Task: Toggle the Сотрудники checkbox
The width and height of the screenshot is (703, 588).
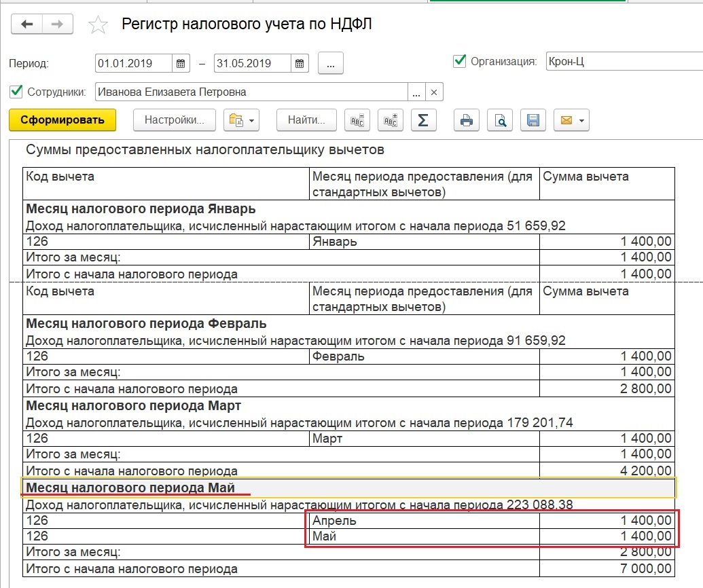Action: (16, 91)
